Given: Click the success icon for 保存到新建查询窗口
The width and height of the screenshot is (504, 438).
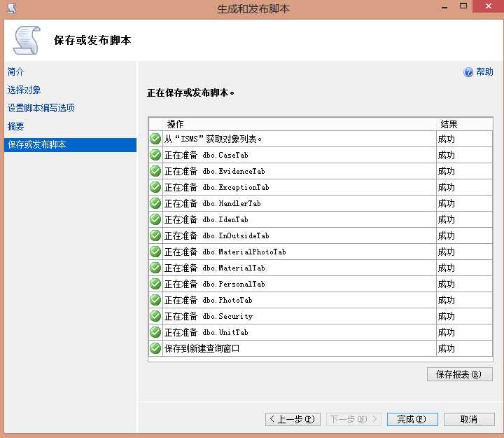Looking at the screenshot, I should tap(155, 348).
